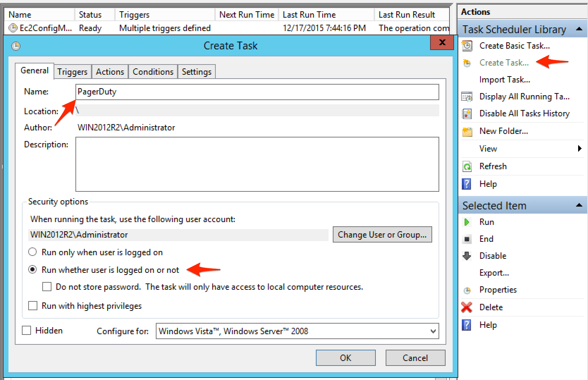588x380 pixels.
Task: Open Properties of the selected task
Action: (x=498, y=289)
